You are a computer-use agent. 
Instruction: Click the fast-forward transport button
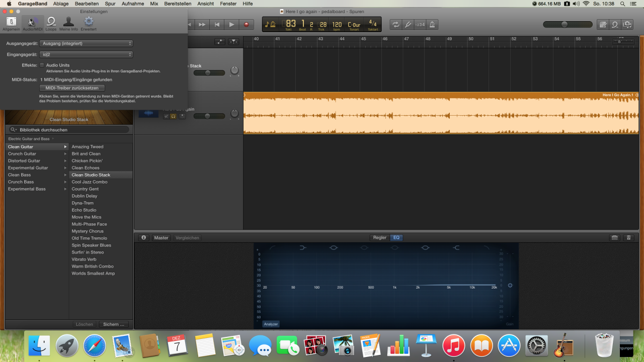(x=202, y=24)
